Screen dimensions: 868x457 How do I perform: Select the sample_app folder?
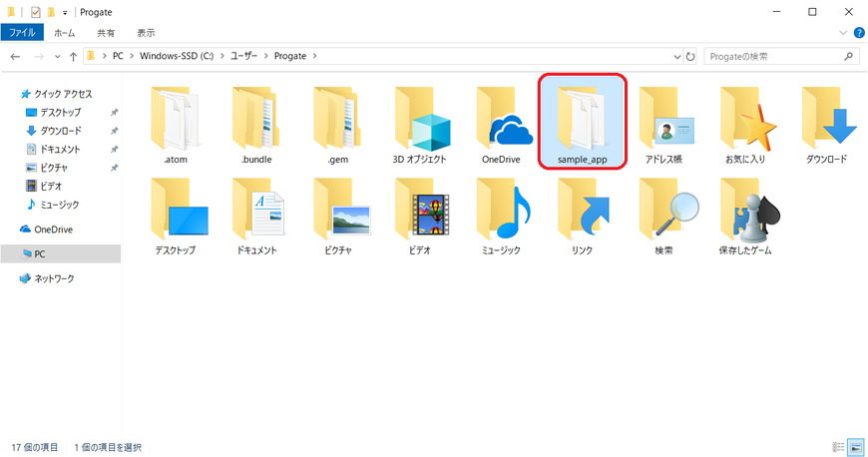point(583,122)
